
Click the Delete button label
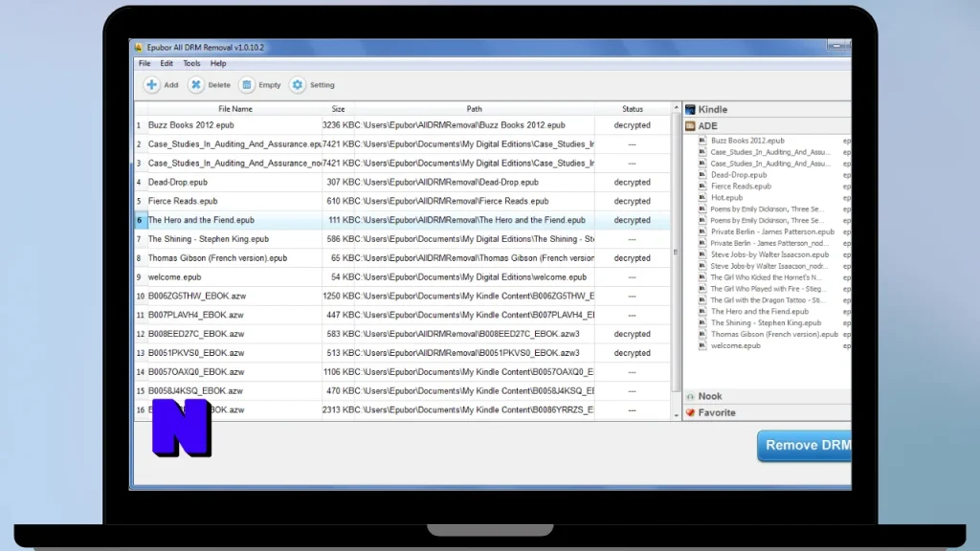click(219, 85)
